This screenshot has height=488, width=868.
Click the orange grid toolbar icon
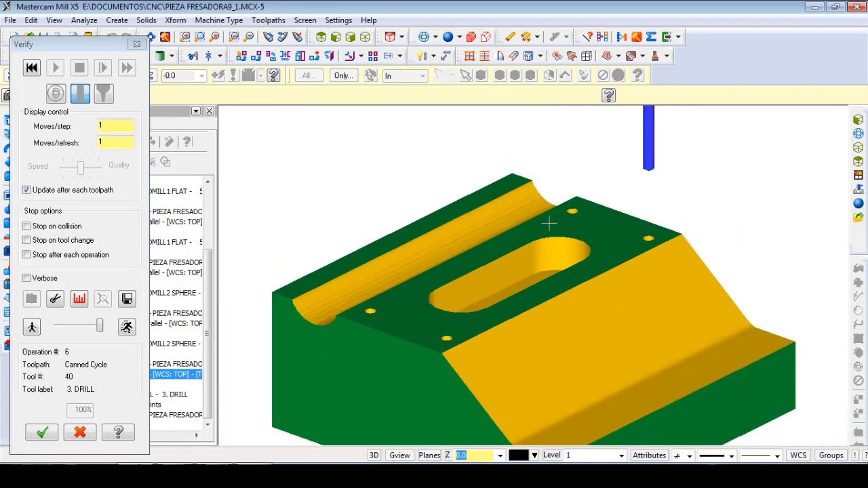[x=469, y=56]
